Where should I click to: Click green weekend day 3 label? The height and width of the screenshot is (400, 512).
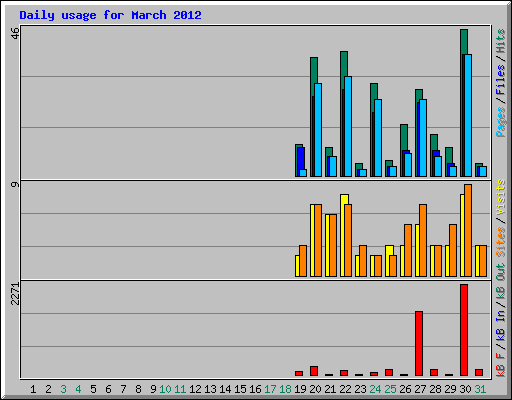[63, 389]
